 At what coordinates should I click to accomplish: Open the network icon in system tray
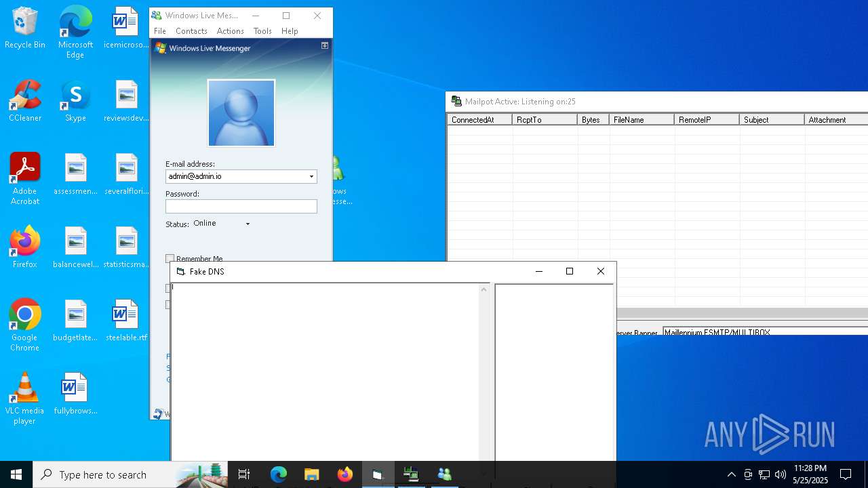point(764,474)
